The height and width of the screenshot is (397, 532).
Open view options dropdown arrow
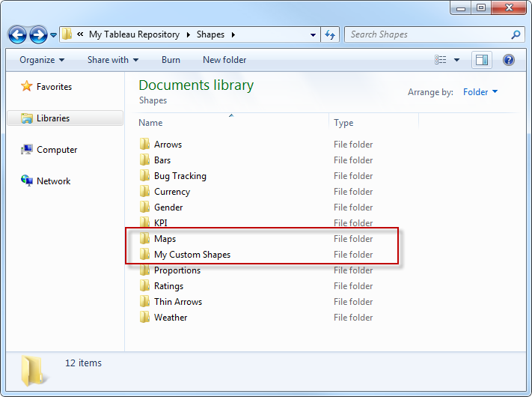tap(456, 60)
